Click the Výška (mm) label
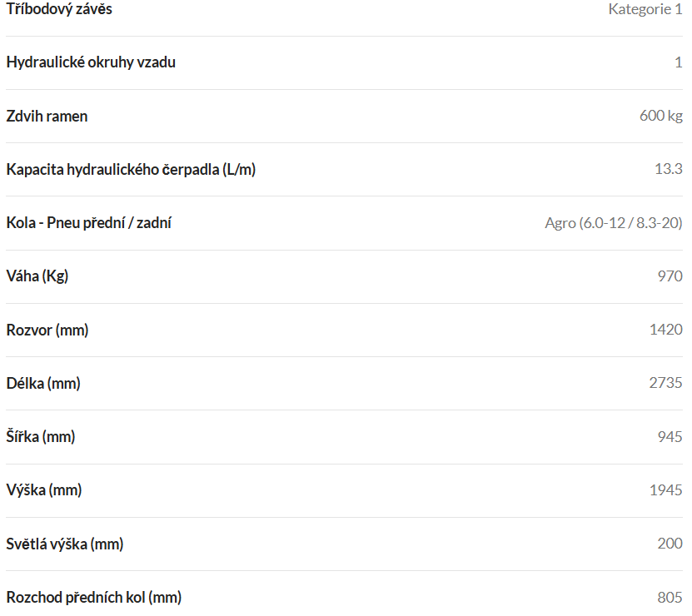Screen dimensions: 692x616 pos(44,490)
